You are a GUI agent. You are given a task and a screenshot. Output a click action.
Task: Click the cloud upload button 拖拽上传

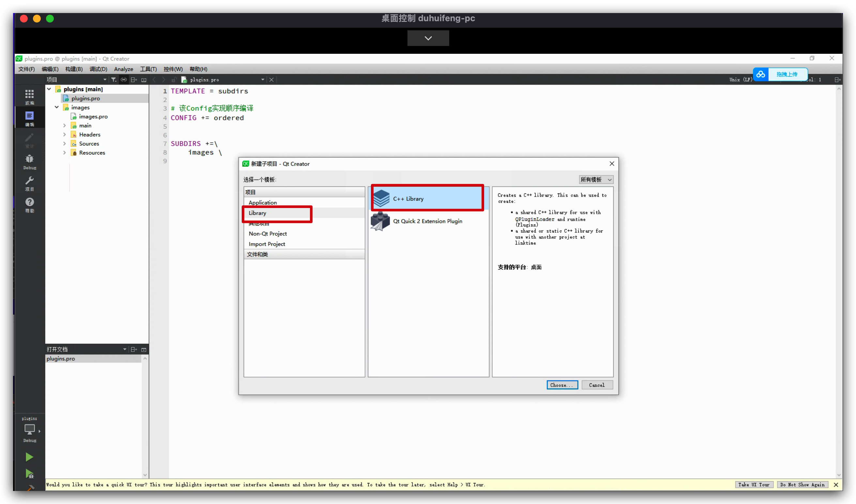(x=780, y=74)
